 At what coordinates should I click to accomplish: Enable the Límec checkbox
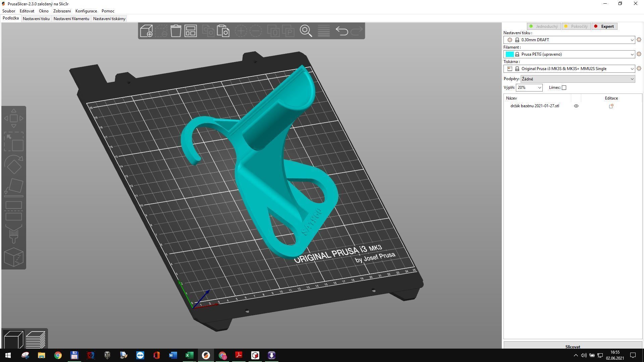[564, 88]
